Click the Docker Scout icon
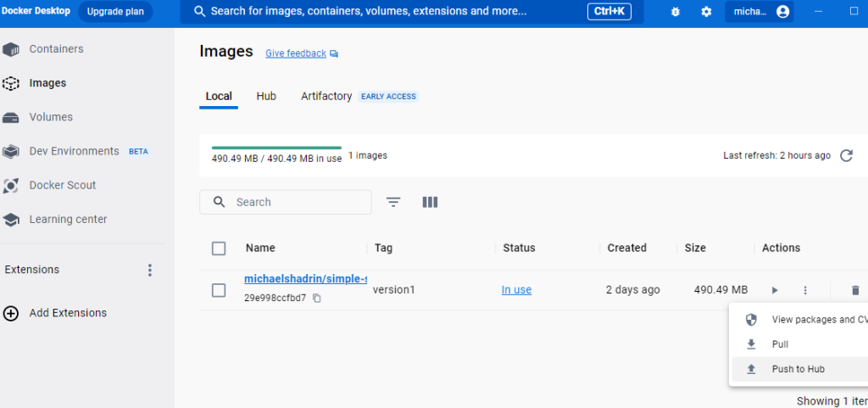 10,186
